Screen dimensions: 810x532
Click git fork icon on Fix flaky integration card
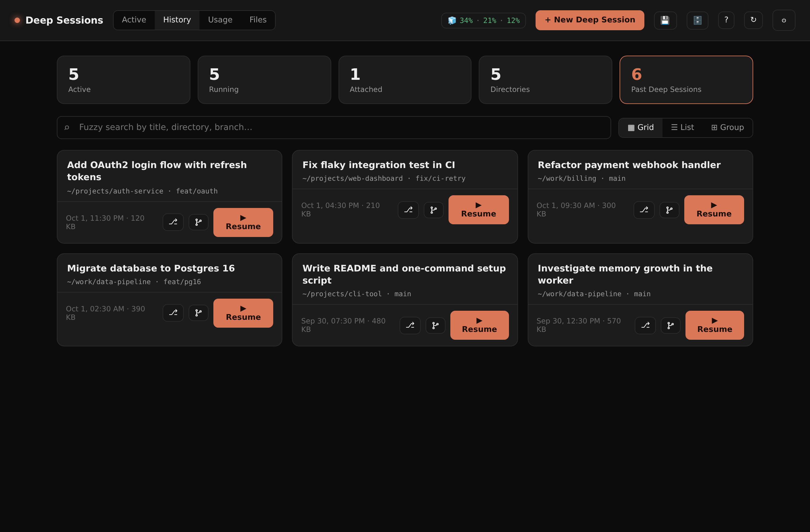click(x=434, y=210)
